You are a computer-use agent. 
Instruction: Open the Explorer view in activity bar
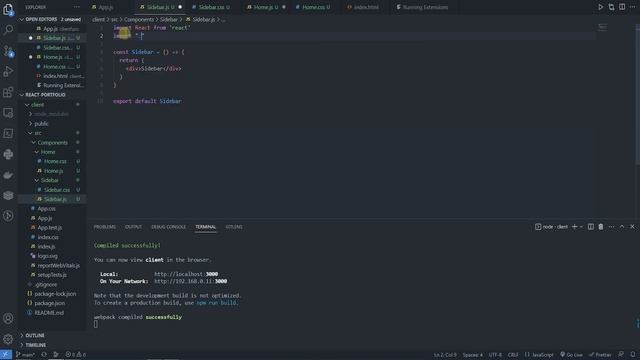pyautogui.click(x=8, y=9)
